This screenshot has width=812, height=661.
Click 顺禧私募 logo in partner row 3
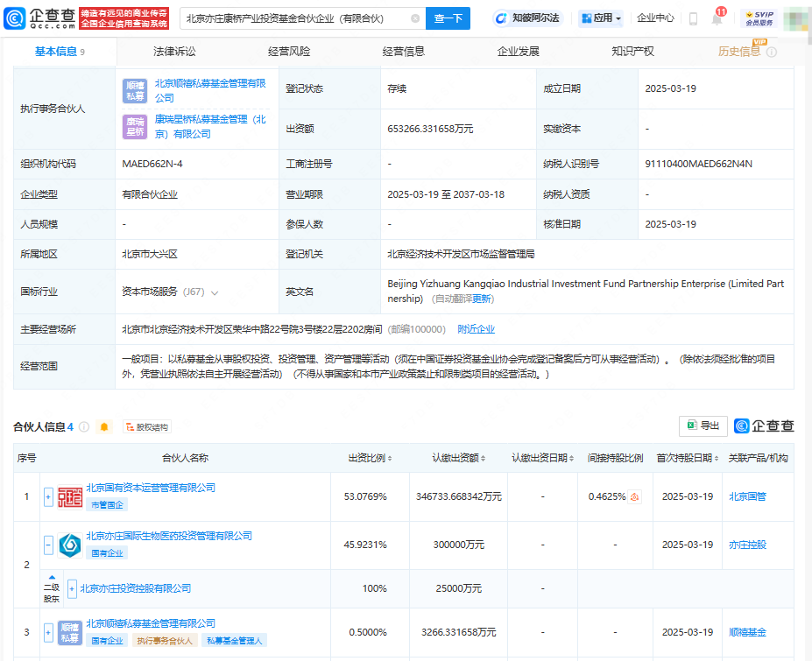[70, 632]
